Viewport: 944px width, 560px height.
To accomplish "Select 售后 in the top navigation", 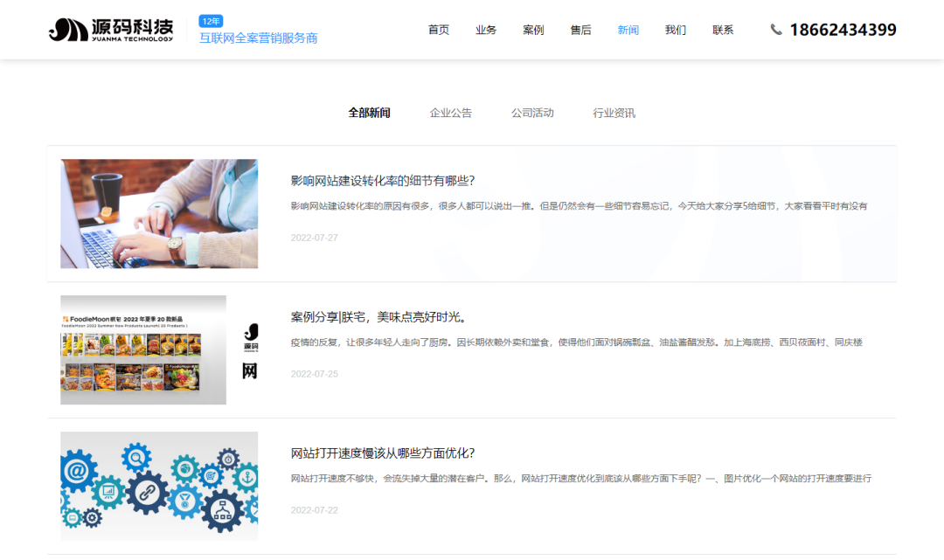I will pyautogui.click(x=580, y=30).
